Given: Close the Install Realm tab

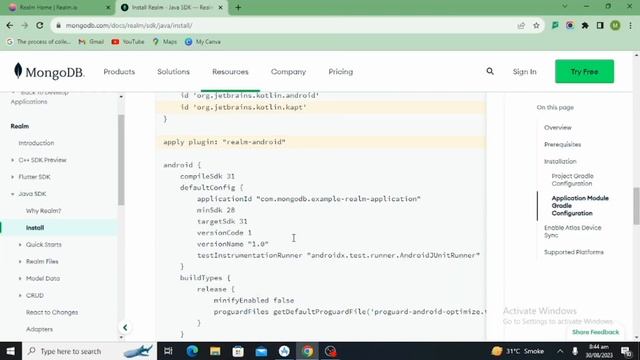Looking at the screenshot, I should [221, 7].
